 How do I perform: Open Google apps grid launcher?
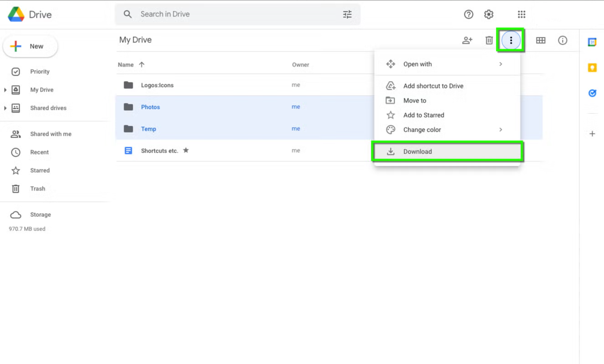pos(521,15)
